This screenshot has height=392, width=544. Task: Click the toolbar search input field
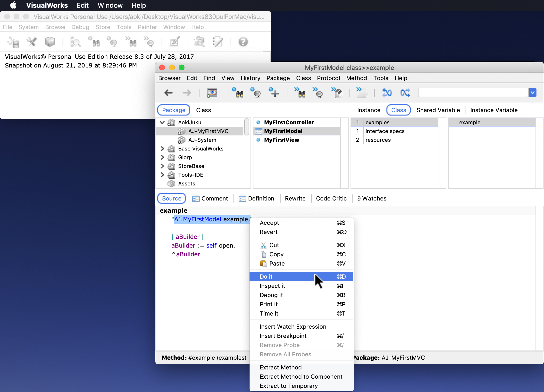click(x=473, y=92)
